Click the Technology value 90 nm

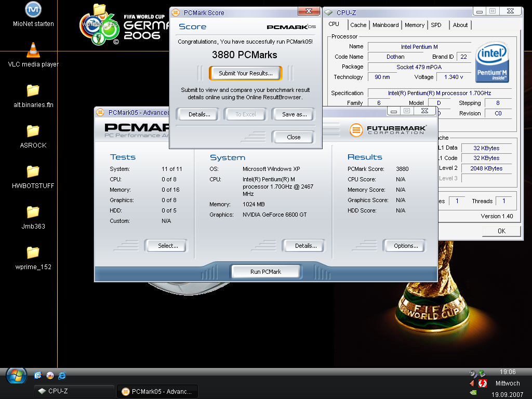pyautogui.click(x=382, y=77)
